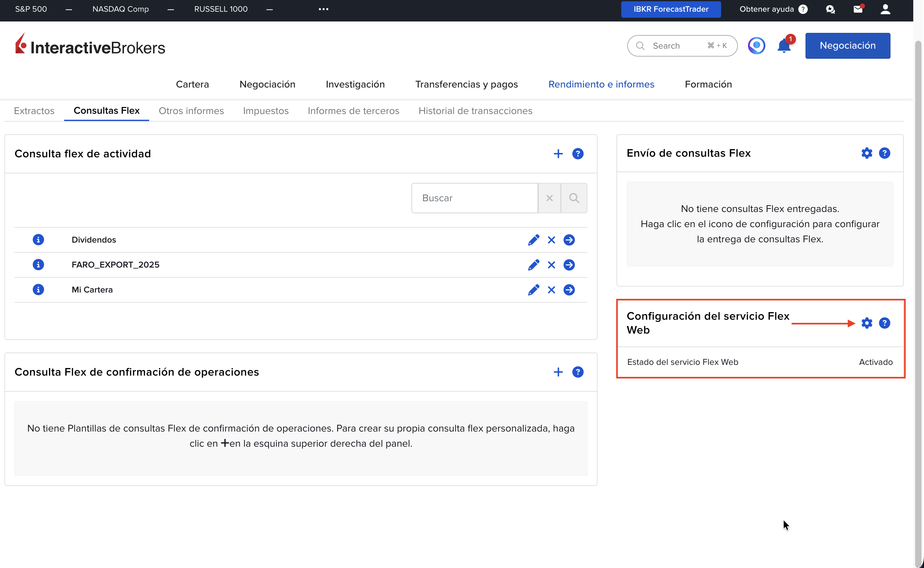Delete the FARO_EXPORT_2025 query

pos(551,265)
